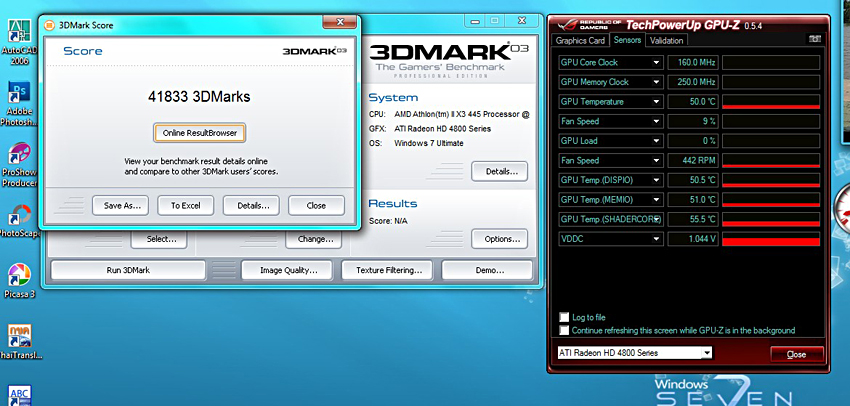Open the GPU Load sensor dropdown
Viewport: 850px width, 406px height.
pyautogui.click(x=656, y=140)
